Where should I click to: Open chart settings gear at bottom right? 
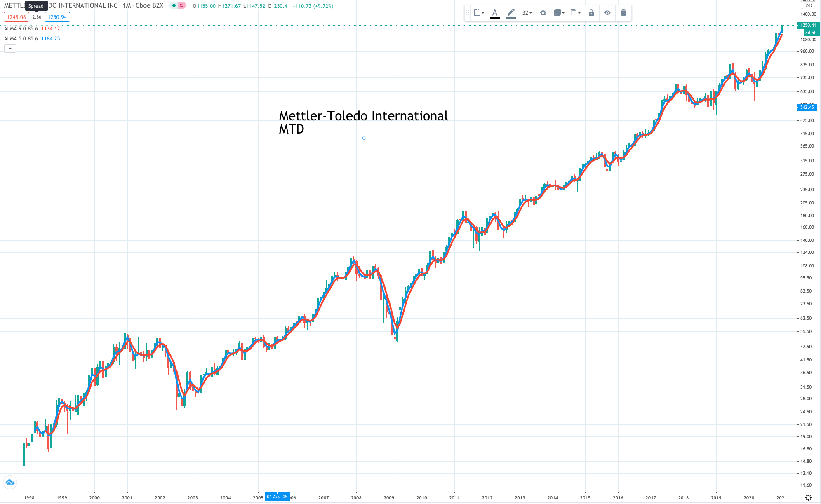[809, 497]
